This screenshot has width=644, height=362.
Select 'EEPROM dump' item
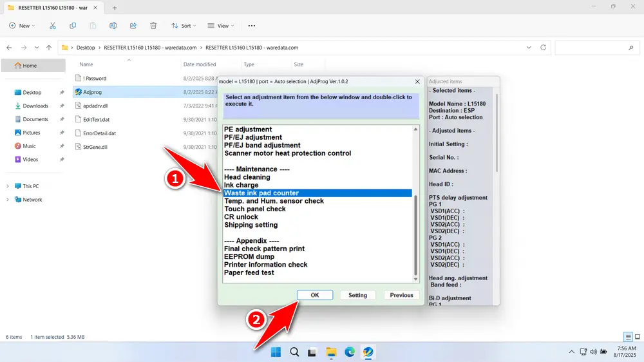pos(249,257)
